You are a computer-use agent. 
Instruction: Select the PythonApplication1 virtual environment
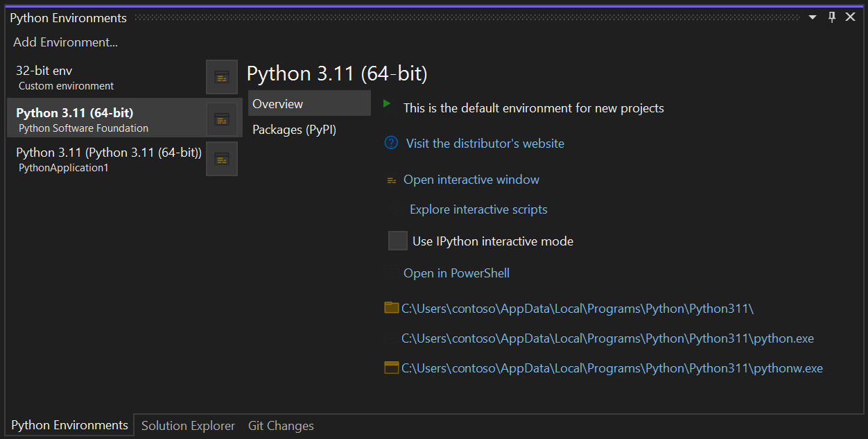pos(106,159)
